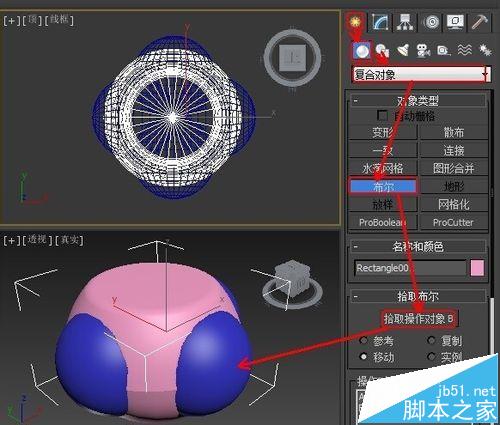Select the Cameras category icon
The height and width of the screenshot is (425, 500).
pyautogui.click(x=423, y=51)
